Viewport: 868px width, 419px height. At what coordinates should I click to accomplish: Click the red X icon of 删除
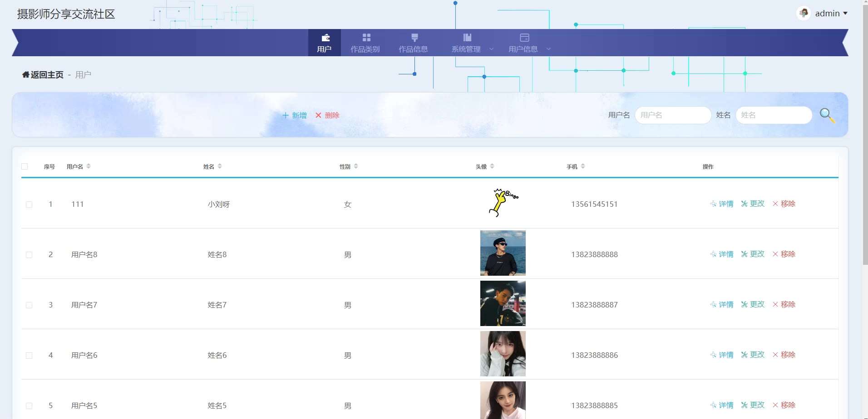(x=318, y=115)
